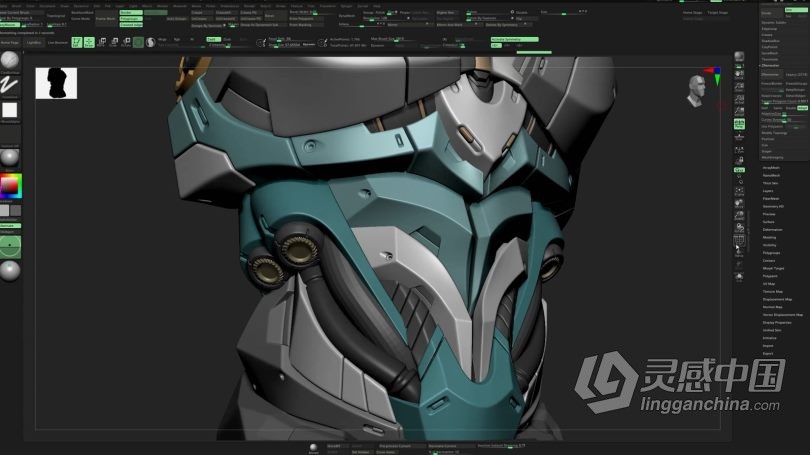Image resolution: width=810 pixels, height=455 pixels.
Task: Expand the Masking subpalette
Action: click(x=770, y=238)
